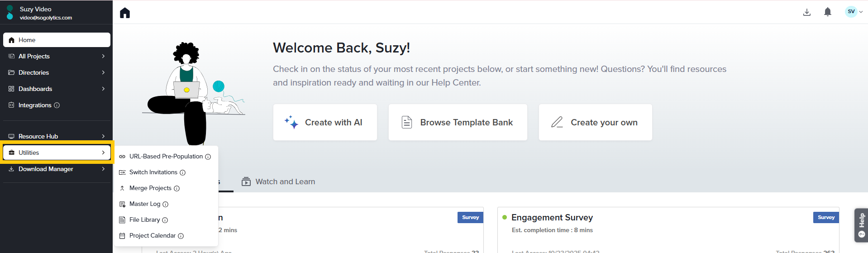Switch to Watch and Learn tab
Image resolution: width=868 pixels, height=253 pixels.
(278, 182)
